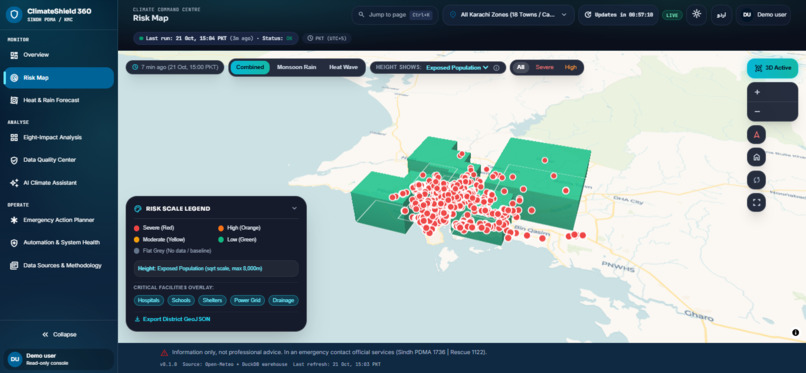Filter map to High risk
This screenshot has width=806, height=373.
[571, 67]
